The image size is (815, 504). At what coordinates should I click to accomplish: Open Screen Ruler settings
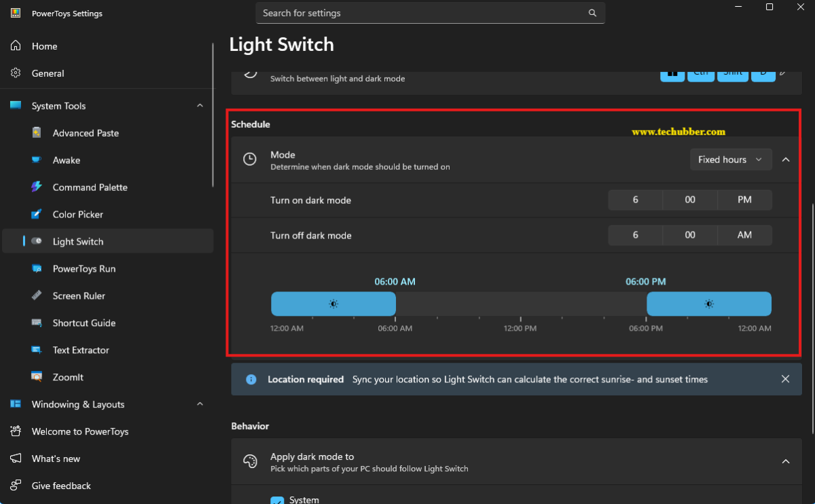coord(108,296)
